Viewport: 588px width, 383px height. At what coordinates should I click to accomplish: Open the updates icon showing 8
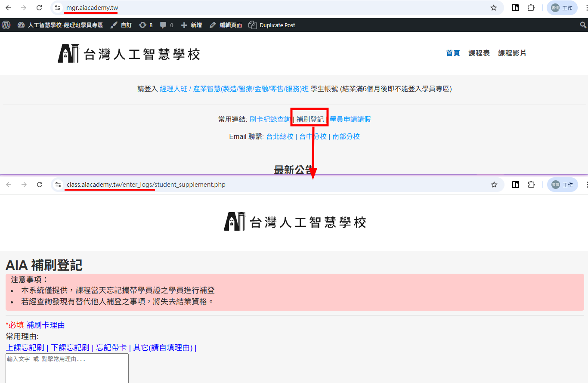tap(145, 25)
